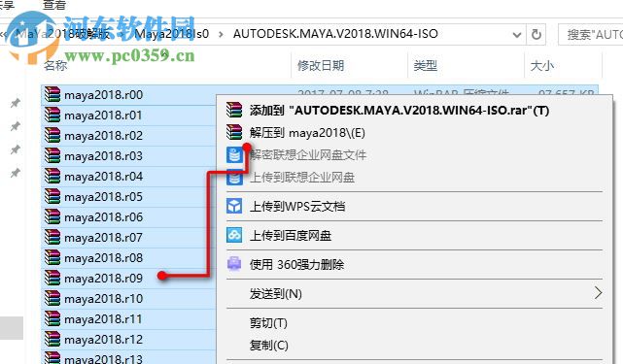Click the archive icon next to maya2018.r04
This screenshot has height=364, width=623.
click(52, 177)
